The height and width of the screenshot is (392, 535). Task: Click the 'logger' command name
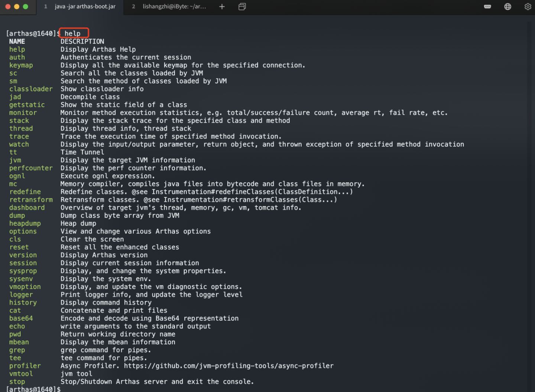pyautogui.click(x=21, y=295)
